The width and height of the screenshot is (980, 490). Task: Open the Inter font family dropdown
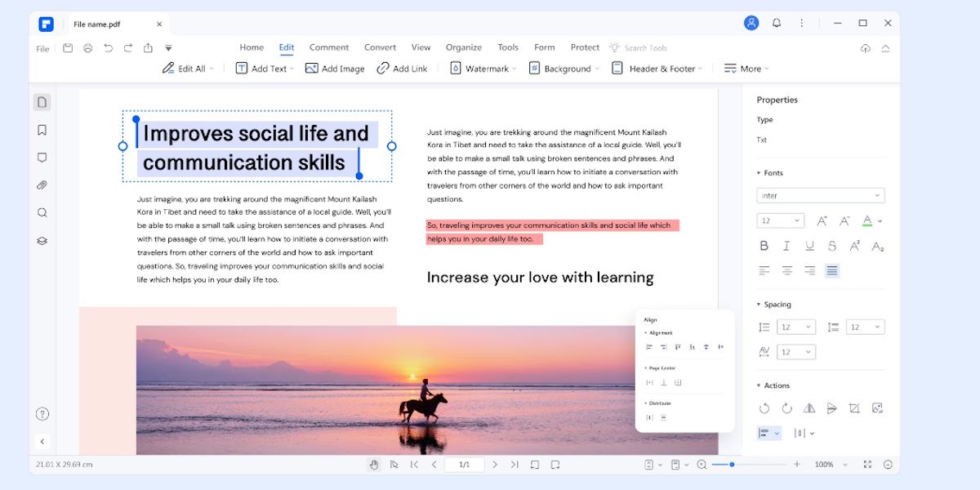(820, 195)
